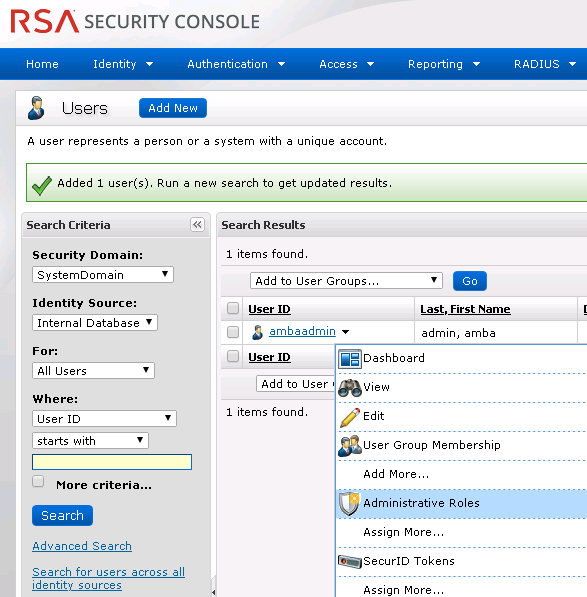Open the Where User ID dropdown
This screenshot has width=587, height=597.
pos(104,418)
